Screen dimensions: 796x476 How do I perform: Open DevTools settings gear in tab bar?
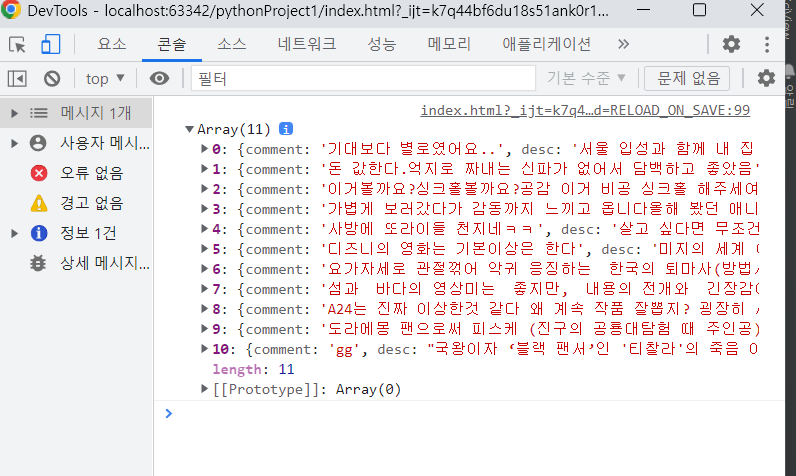coord(731,45)
